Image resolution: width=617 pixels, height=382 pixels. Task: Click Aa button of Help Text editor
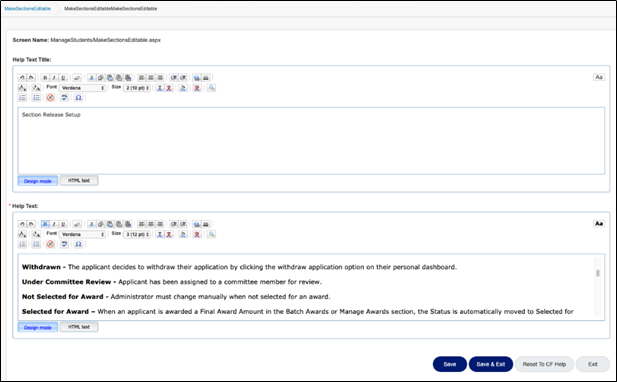pos(599,223)
